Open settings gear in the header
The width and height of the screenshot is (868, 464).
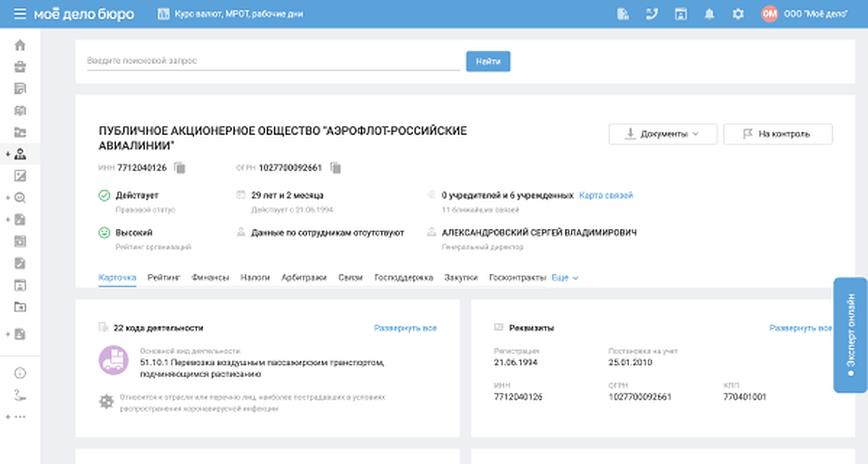(x=738, y=14)
